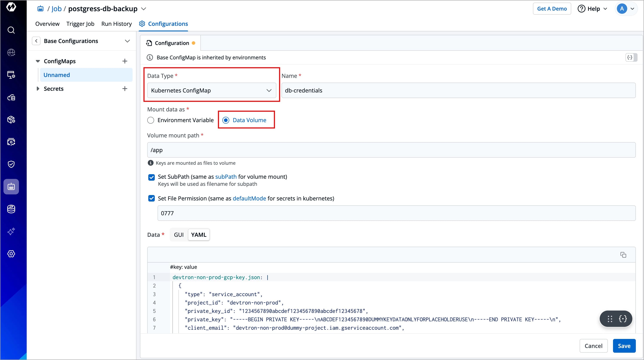This screenshot has height=360, width=644.
Task: Switch Data editor to GUI mode
Action: (x=178, y=235)
